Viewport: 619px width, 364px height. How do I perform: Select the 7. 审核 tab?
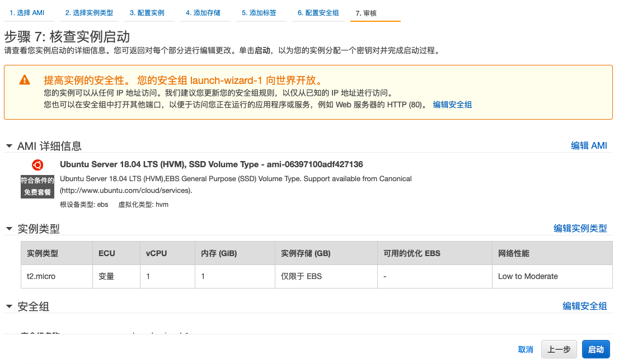click(x=366, y=13)
